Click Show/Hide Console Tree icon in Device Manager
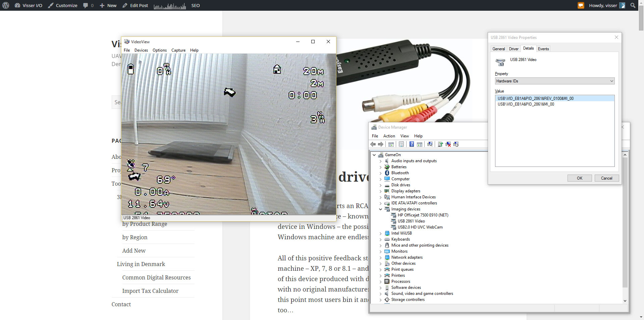Screen dimensions: 644x320 click(x=391, y=144)
